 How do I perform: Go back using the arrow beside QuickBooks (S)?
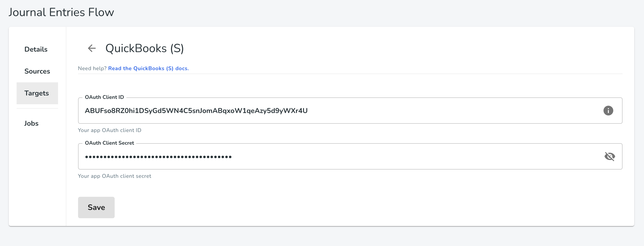(x=92, y=48)
